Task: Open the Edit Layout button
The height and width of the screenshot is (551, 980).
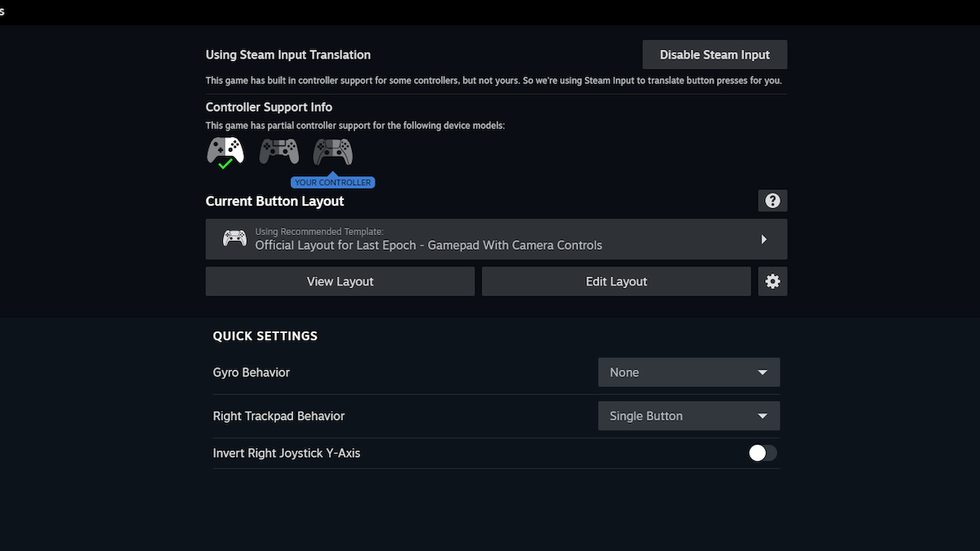Action: (616, 282)
